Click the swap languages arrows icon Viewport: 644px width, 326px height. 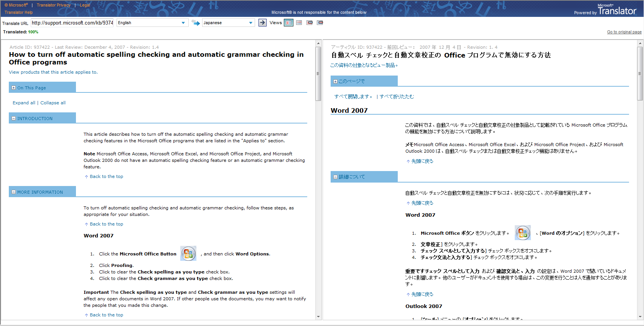tap(196, 23)
